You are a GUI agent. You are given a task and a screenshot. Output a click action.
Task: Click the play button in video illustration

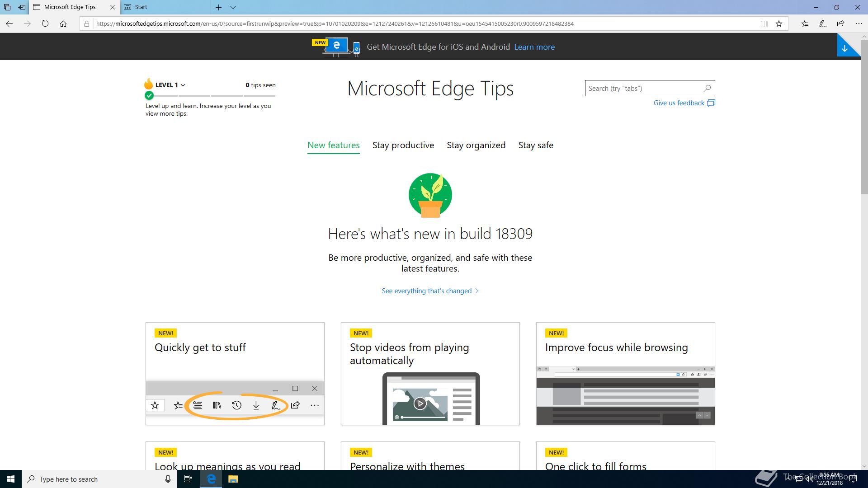tap(420, 404)
